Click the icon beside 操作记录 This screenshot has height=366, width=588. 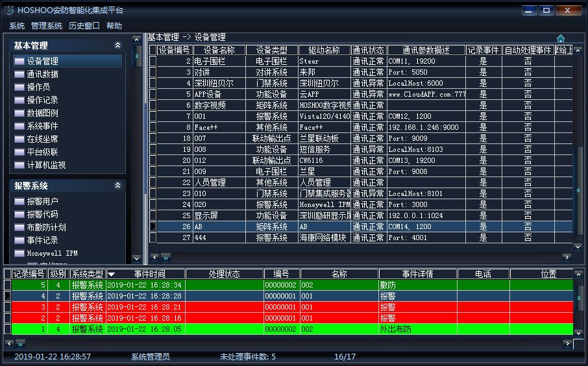pyautogui.click(x=19, y=100)
